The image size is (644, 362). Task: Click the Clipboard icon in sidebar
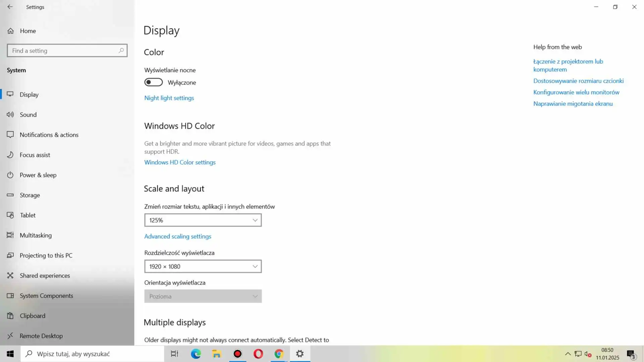pyautogui.click(x=10, y=316)
